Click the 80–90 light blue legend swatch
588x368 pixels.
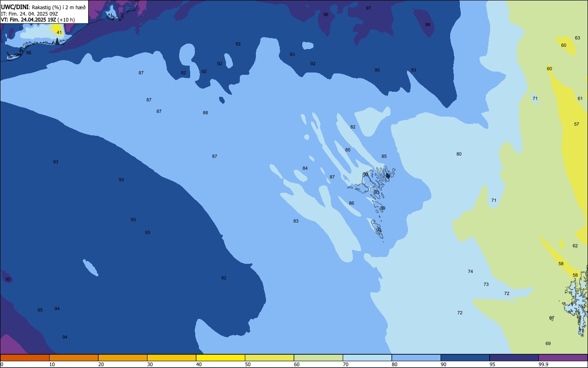[x=416, y=357]
